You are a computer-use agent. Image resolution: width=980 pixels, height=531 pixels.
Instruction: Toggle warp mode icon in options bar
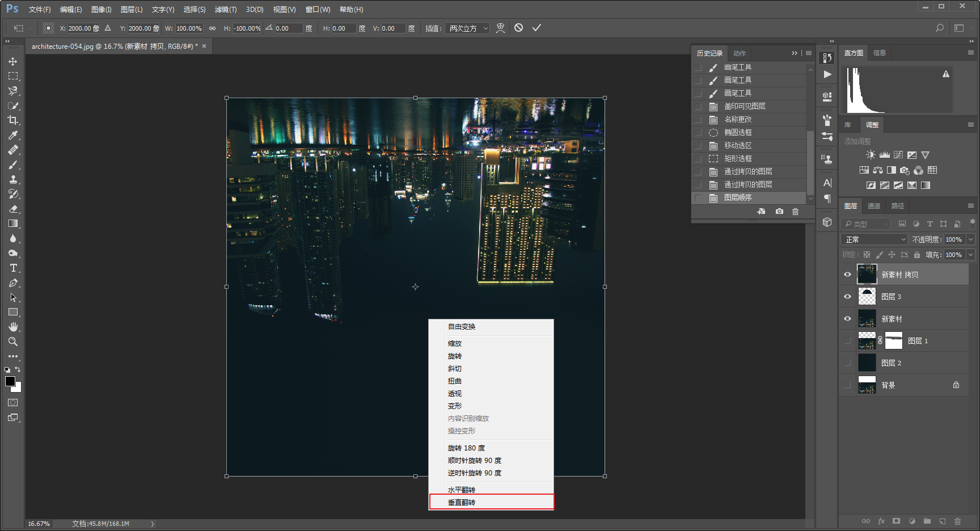(x=500, y=28)
